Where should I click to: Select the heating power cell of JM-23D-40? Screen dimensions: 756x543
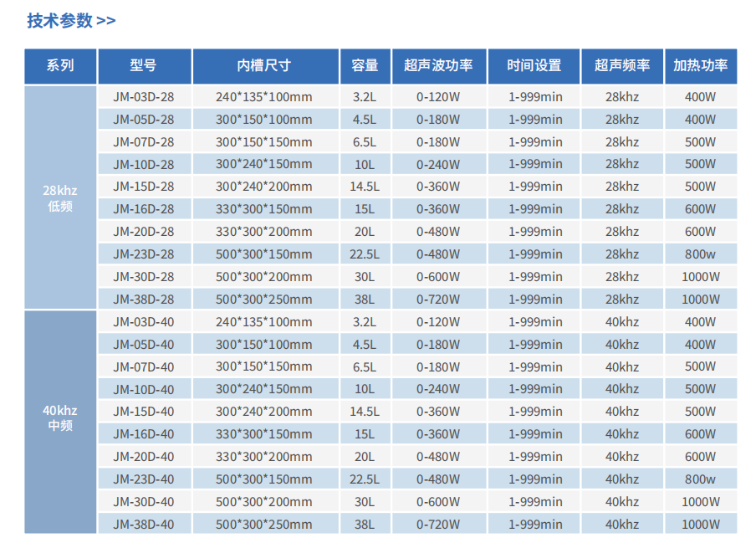pos(700,479)
